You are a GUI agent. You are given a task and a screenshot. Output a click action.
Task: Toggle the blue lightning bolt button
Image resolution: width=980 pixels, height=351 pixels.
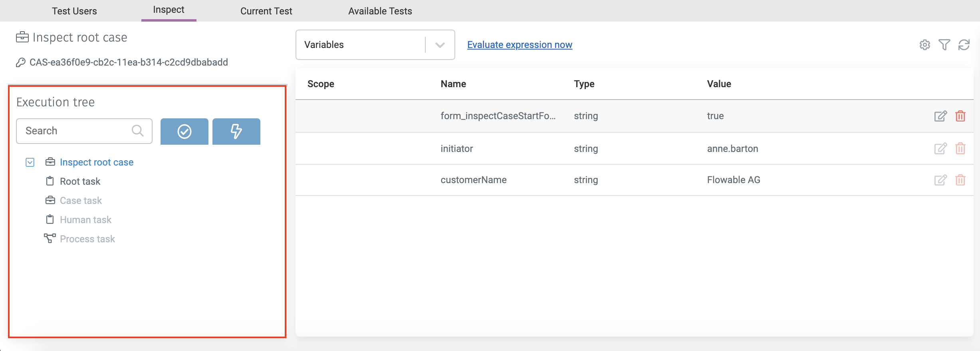(x=236, y=132)
